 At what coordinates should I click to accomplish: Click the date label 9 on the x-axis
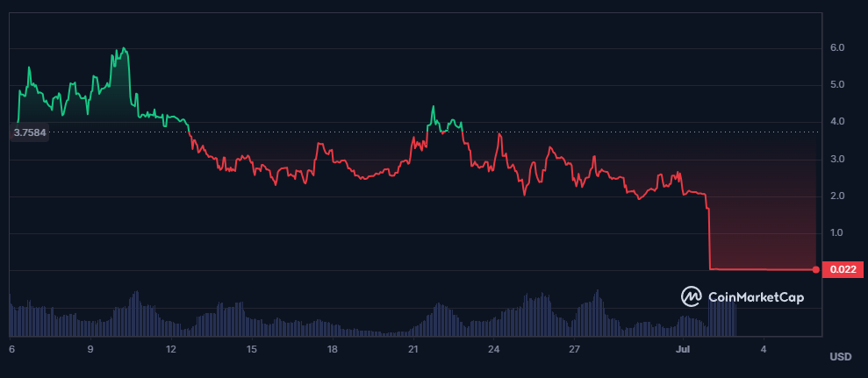pos(90,349)
